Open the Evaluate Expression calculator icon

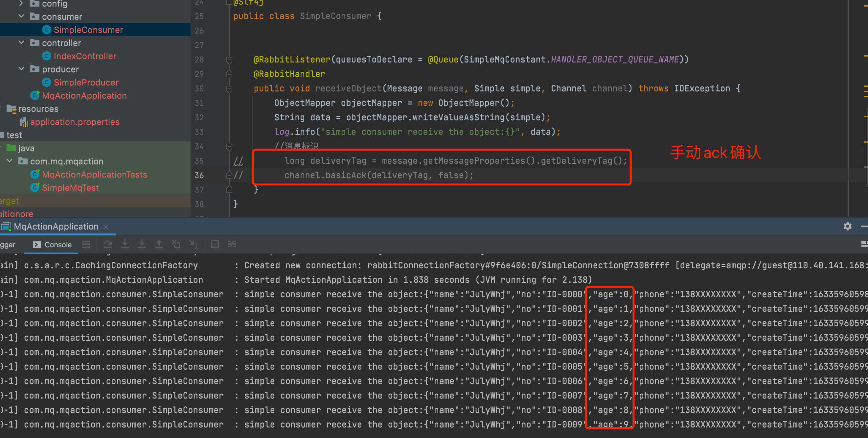coord(215,244)
